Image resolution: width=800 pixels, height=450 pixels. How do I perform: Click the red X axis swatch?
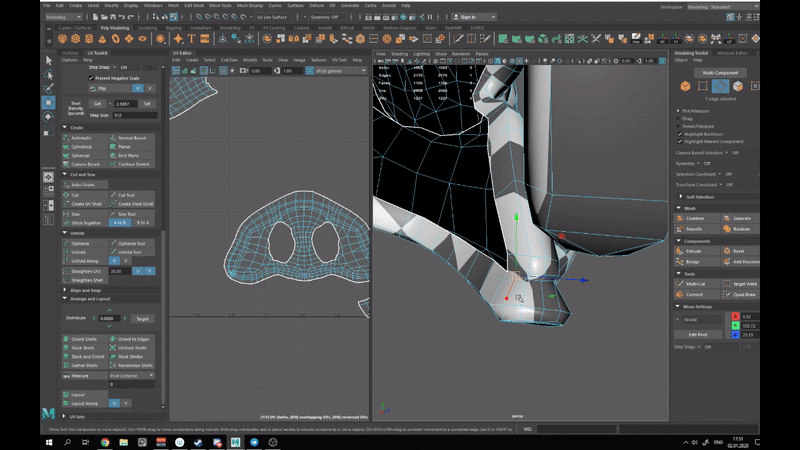coord(736,316)
